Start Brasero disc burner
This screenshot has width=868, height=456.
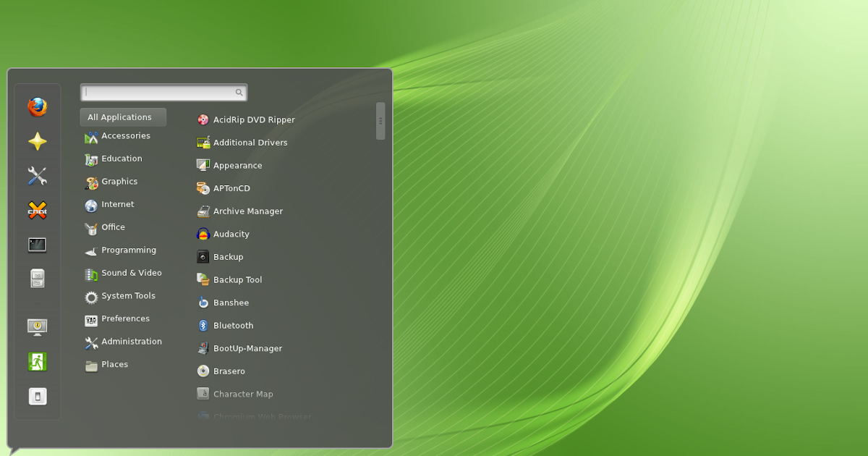coord(229,371)
